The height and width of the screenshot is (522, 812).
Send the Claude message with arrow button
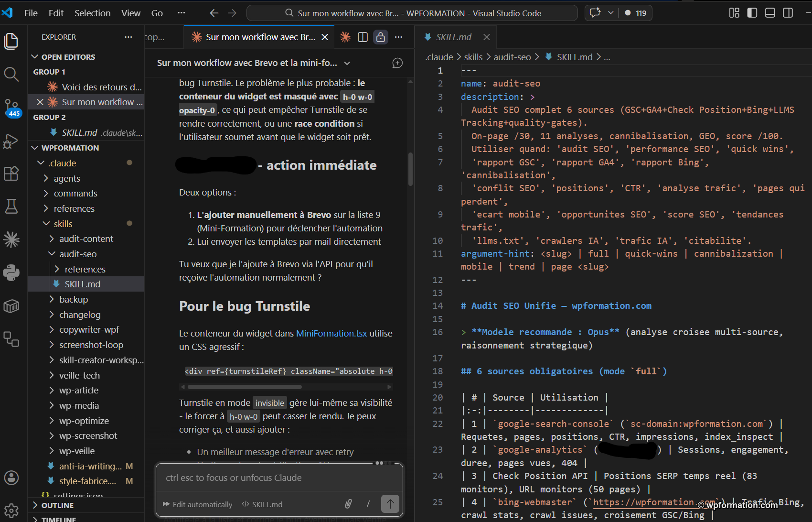pos(390,504)
